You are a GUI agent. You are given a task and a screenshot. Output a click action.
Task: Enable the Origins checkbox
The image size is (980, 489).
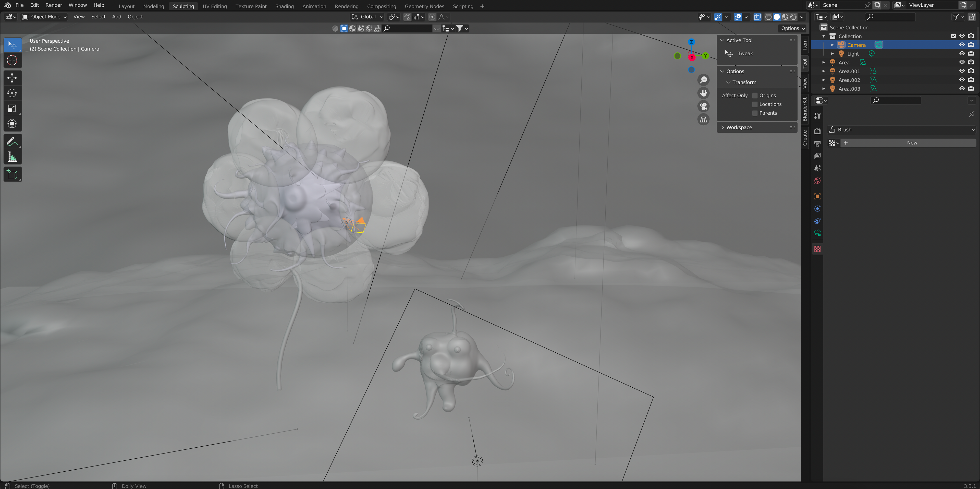pyautogui.click(x=755, y=96)
